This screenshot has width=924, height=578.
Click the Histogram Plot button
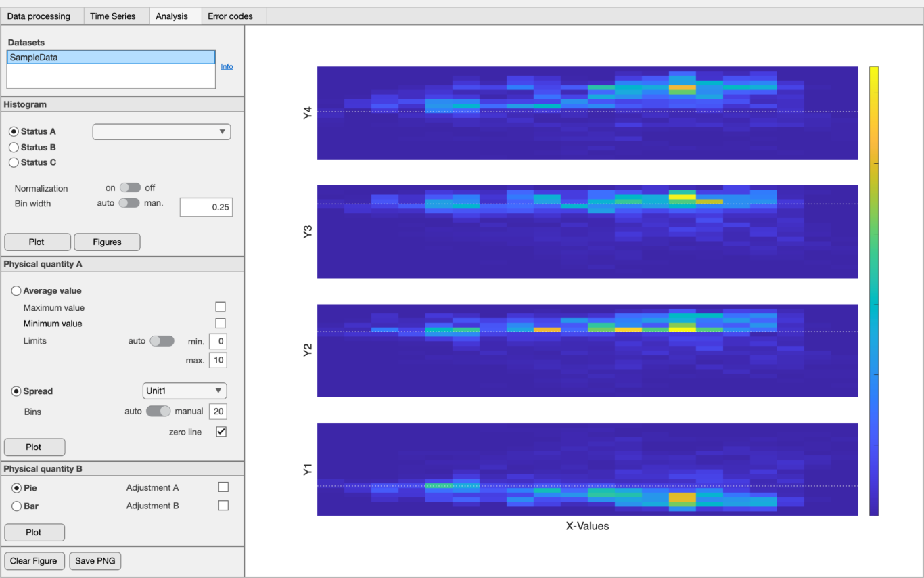[x=37, y=242]
